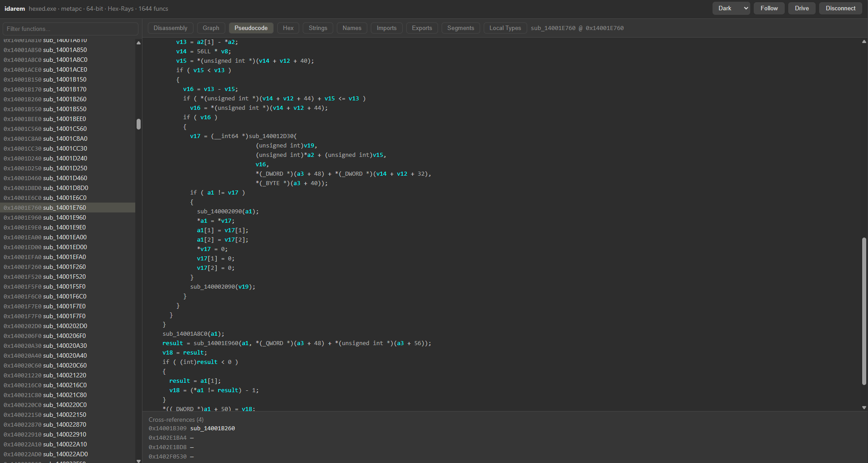Screen dimensions: 868x463
Task: Select function sub_14001BEE0 in list
Action: tap(68, 119)
